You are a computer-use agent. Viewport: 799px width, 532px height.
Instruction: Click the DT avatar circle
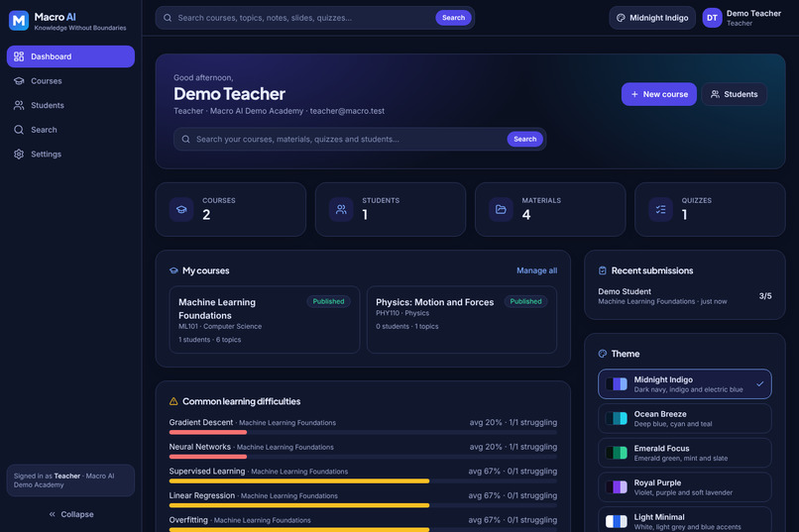(x=712, y=18)
